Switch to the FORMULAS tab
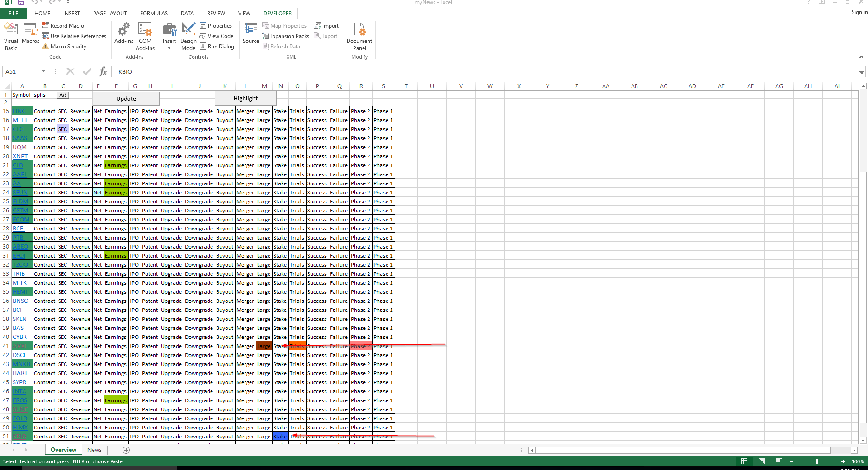Screen dimensions: 868x470 pyautogui.click(x=154, y=14)
